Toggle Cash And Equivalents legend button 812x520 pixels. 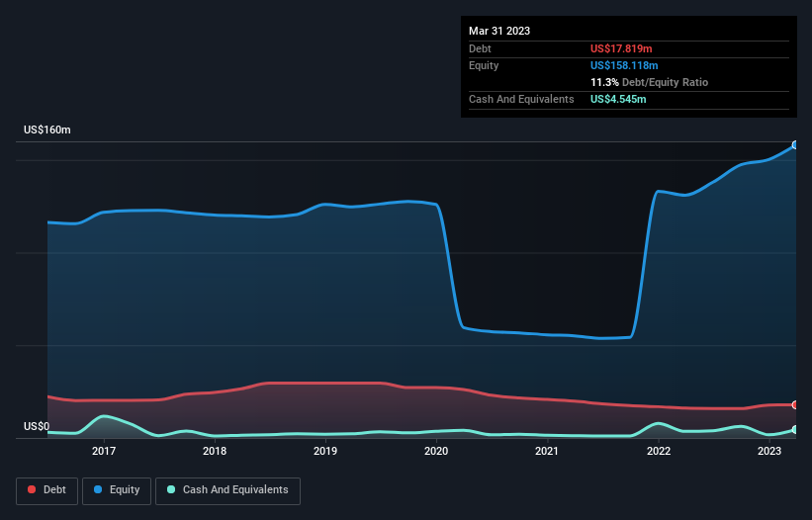pyautogui.click(x=227, y=490)
